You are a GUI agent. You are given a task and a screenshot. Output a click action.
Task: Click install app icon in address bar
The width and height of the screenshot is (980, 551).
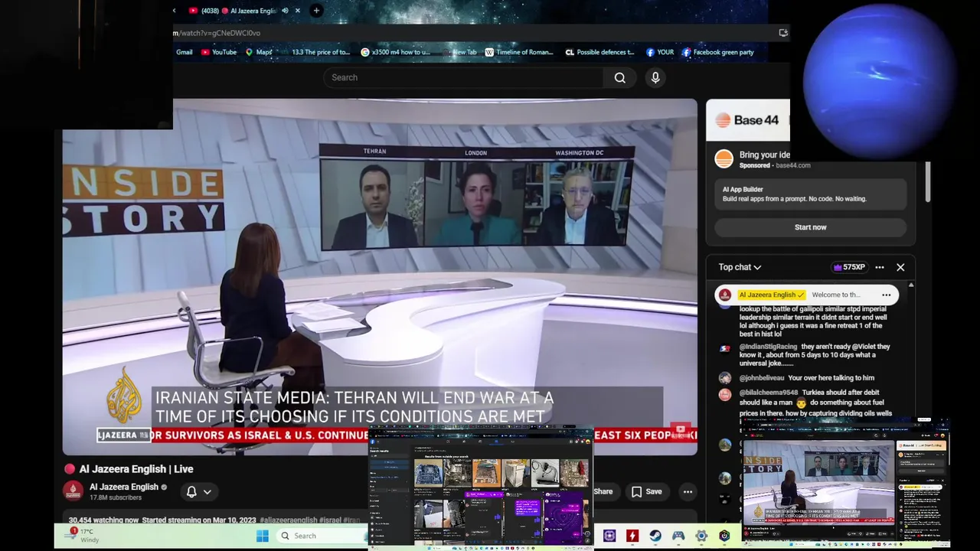tap(782, 33)
